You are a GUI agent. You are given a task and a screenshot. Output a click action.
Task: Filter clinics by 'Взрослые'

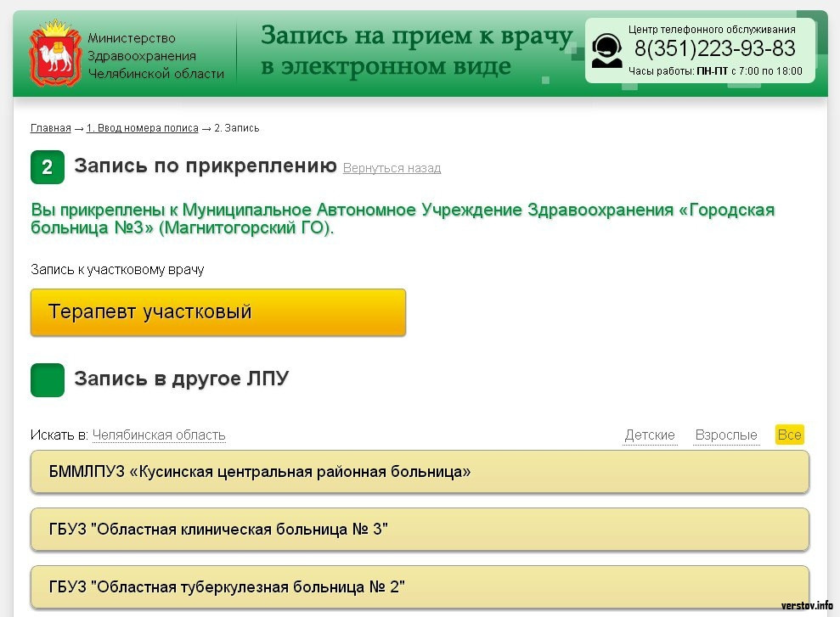click(x=726, y=435)
